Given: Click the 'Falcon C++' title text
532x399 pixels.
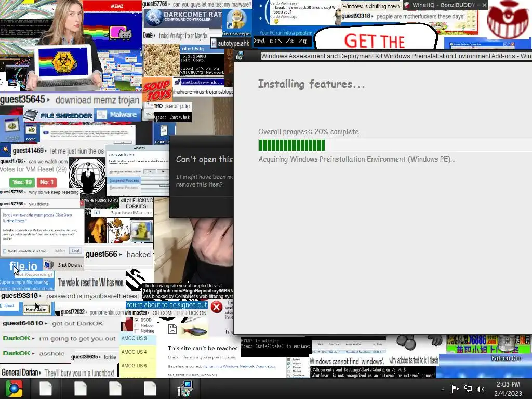Looking at the screenshot, I should click(506, 358).
